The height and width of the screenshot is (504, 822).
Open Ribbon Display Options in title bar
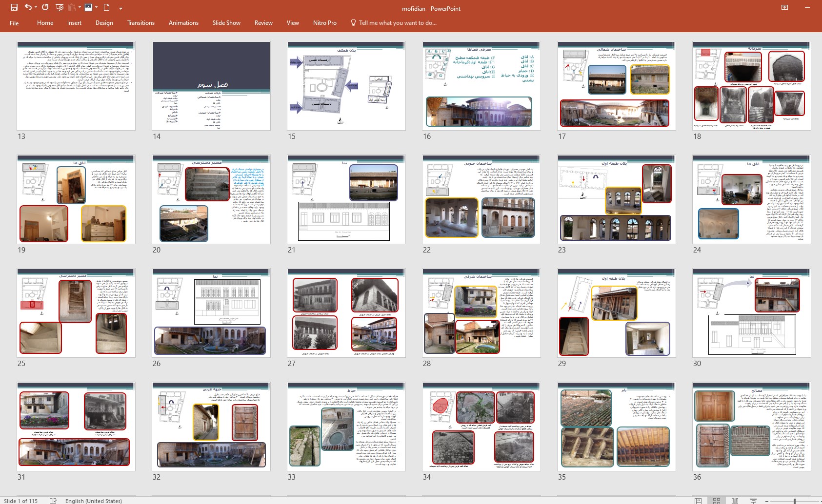click(784, 7)
